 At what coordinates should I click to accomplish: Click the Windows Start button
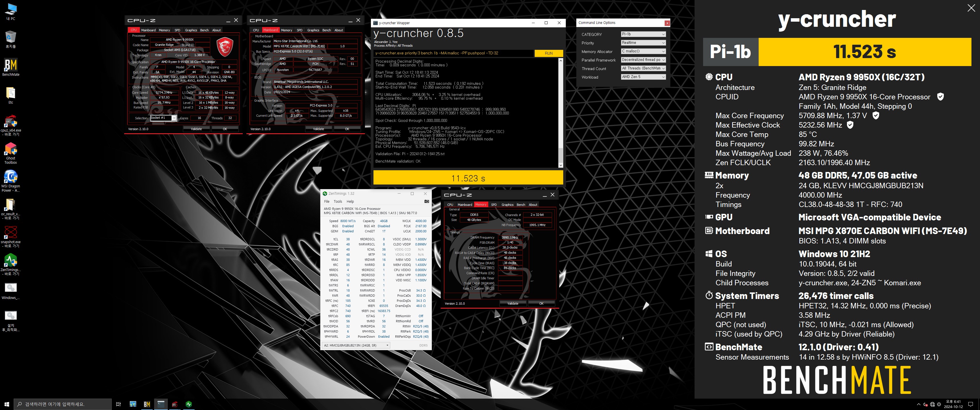coord(7,404)
